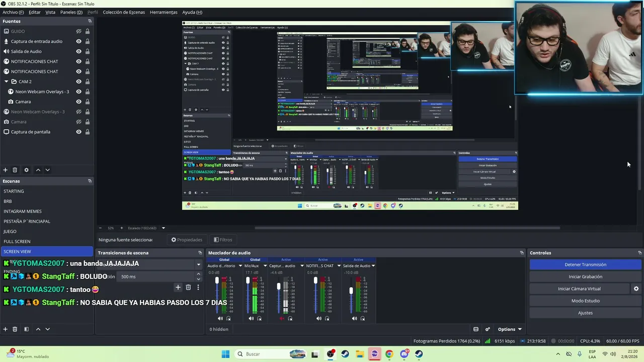Open the preview scaling dropdown
The width and height of the screenshot is (644, 362).
click(163, 228)
